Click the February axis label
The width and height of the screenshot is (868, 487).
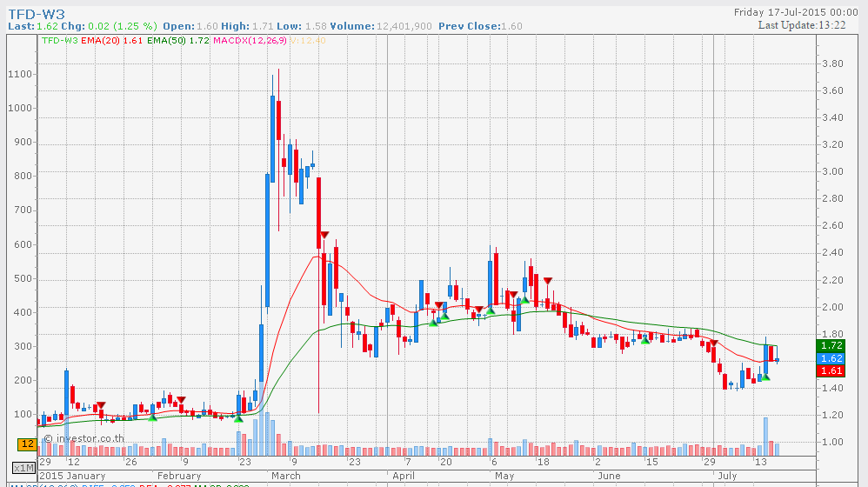(179, 476)
